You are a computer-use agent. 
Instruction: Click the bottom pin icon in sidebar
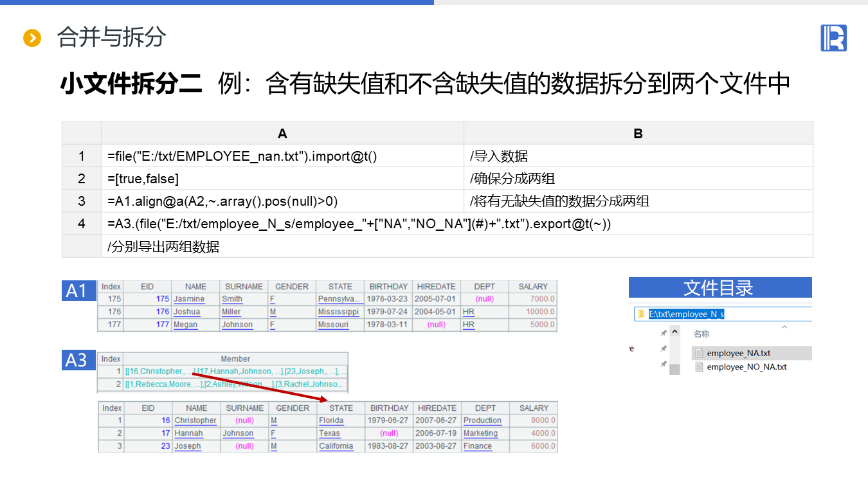tap(664, 364)
